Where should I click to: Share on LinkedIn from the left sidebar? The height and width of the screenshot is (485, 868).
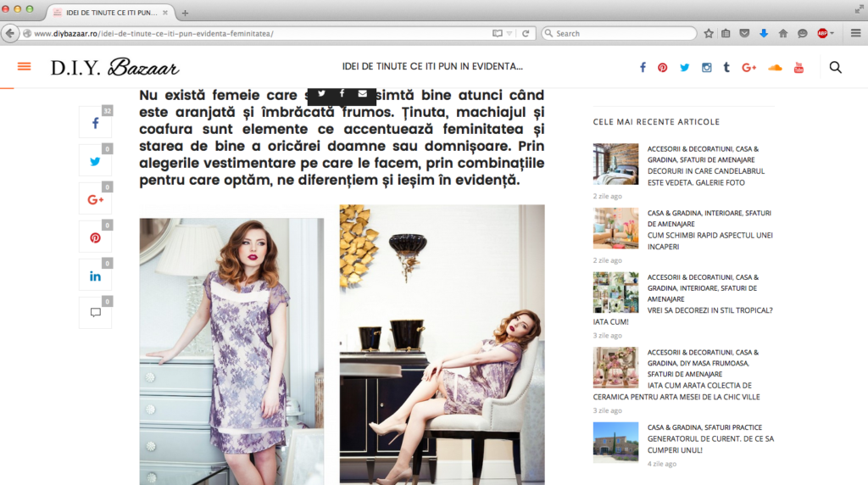pos(95,276)
